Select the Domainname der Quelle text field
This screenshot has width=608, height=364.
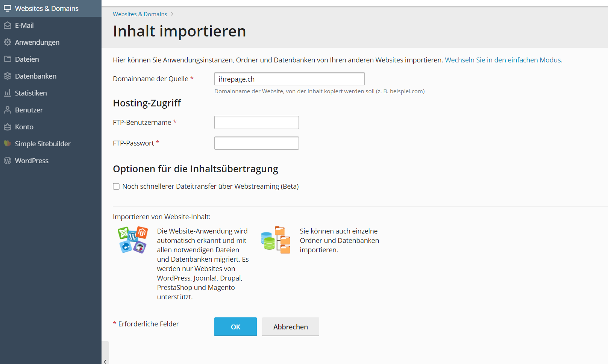(289, 79)
